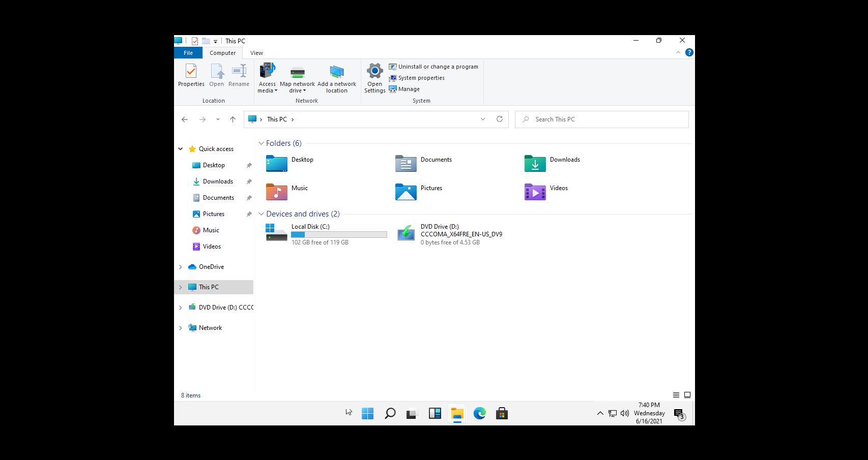
Task: Expand the OneDrive tree item
Action: (x=181, y=267)
